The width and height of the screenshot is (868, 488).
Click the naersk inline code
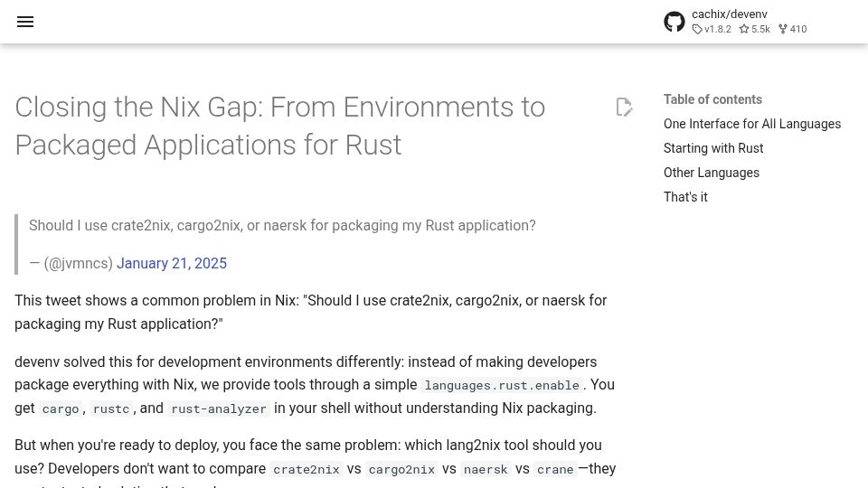click(486, 470)
